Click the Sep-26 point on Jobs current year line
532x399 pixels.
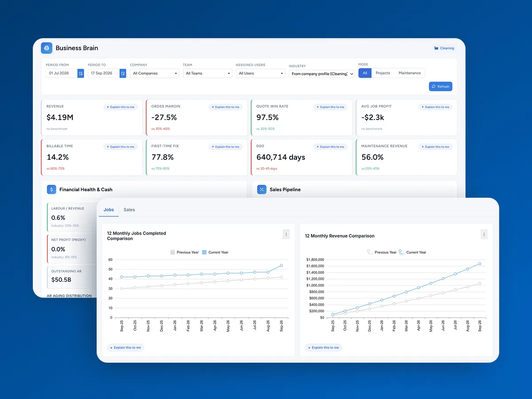click(x=281, y=266)
